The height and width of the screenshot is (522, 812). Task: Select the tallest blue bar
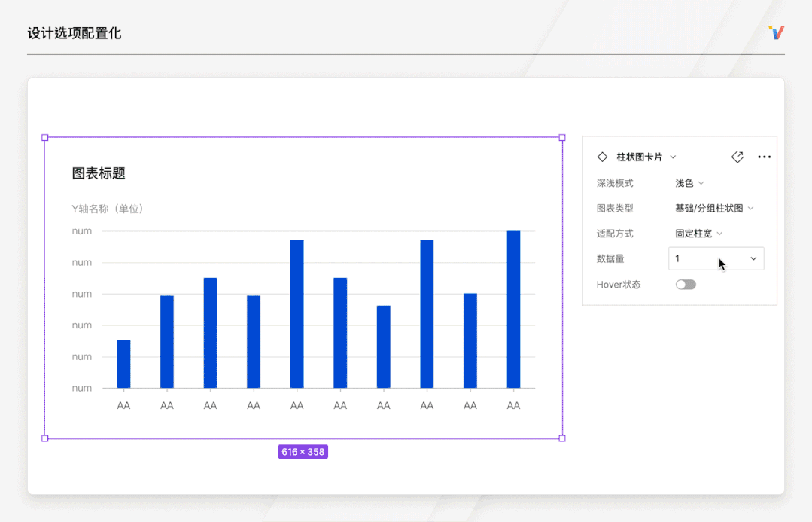click(513, 309)
